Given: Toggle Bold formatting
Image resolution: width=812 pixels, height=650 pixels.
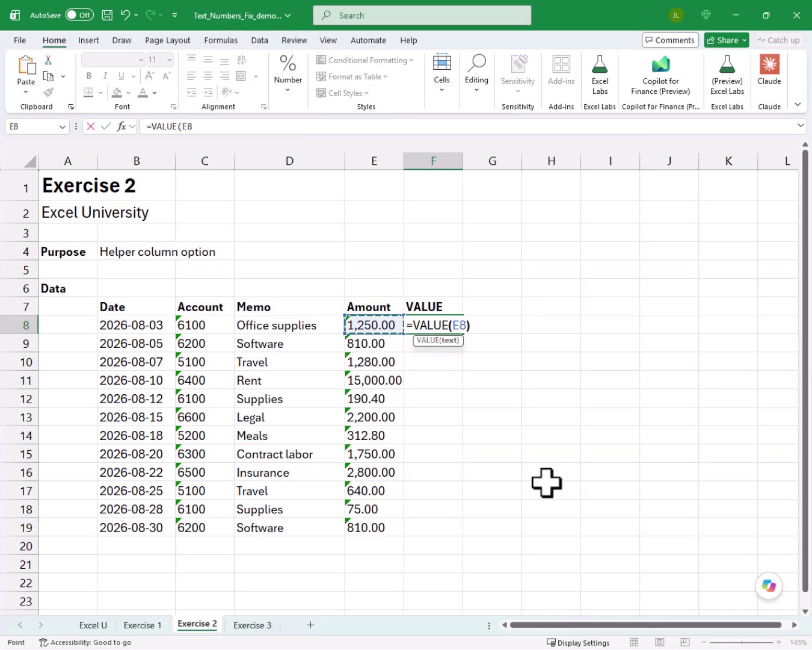Looking at the screenshot, I should pyautogui.click(x=89, y=76).
